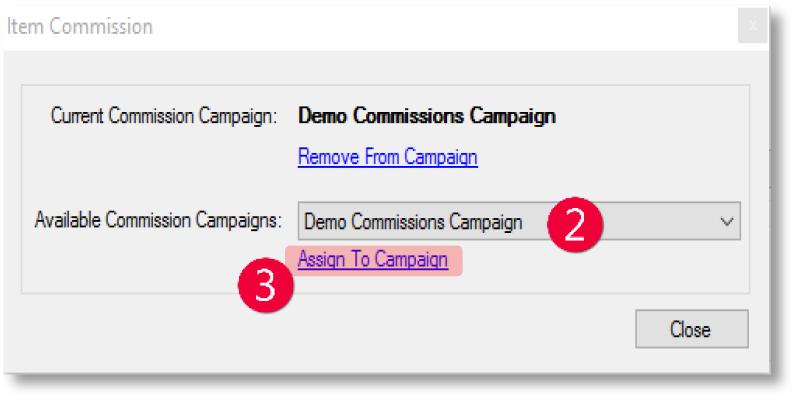Click the red step 2 badge
The width and height of the screenshot is (794, 398).
pos(575,225)
